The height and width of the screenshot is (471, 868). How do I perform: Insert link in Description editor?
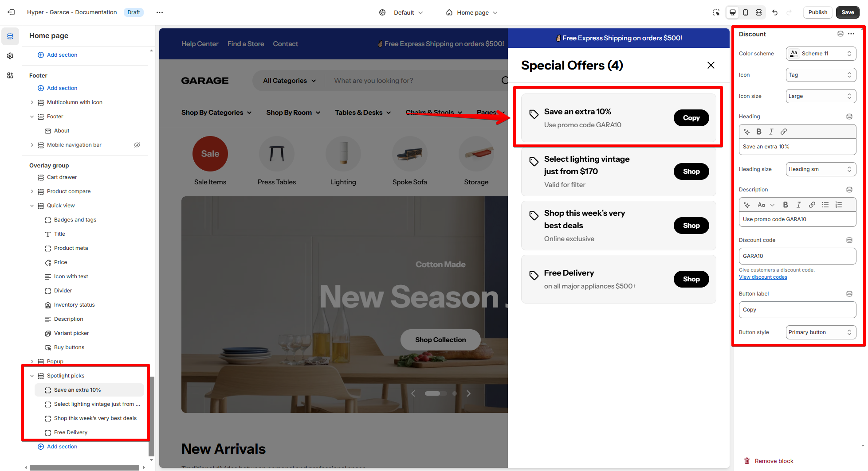[812, 205]
